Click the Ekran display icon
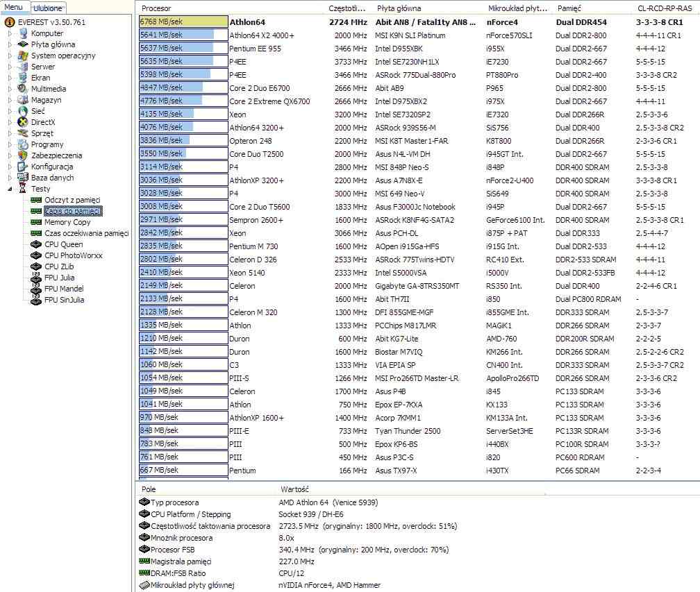The image size is (700, 592). pos(23,78)
